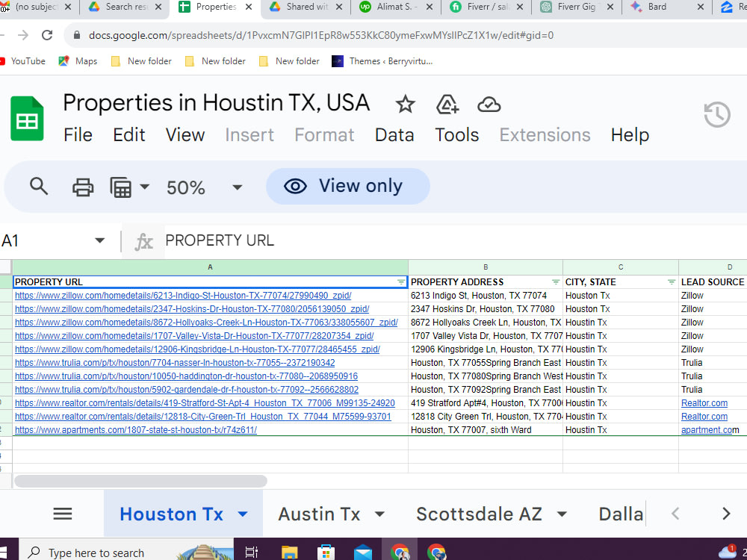This screenshot has height=560, width=747.
Task: Open the filter views icon
Action: click(x=120, y=187)
